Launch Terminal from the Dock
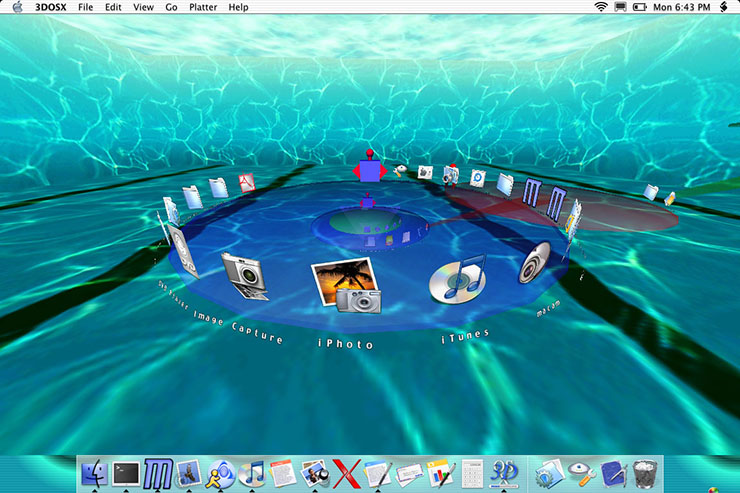The image size is (740, 493). pos(126,474)
